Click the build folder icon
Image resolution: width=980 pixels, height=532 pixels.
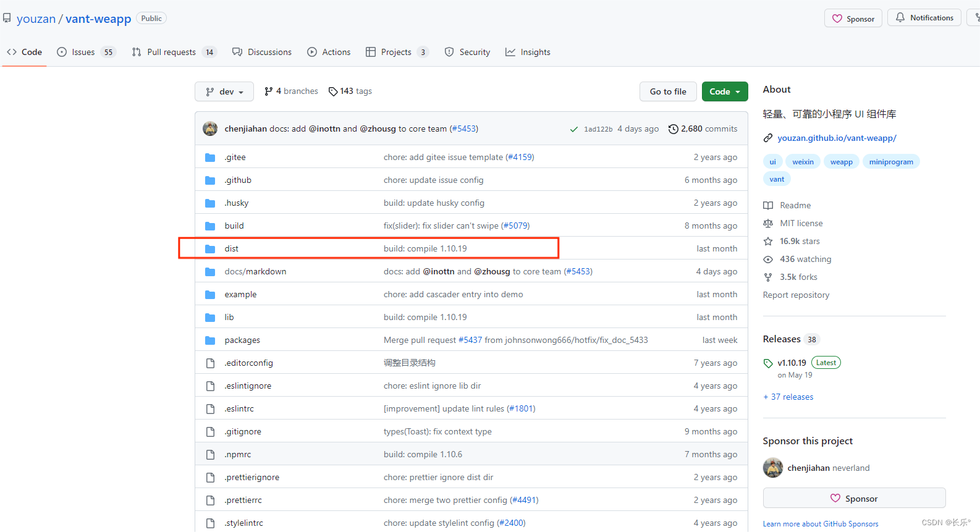pyautogui.click(x=210, y=226)
